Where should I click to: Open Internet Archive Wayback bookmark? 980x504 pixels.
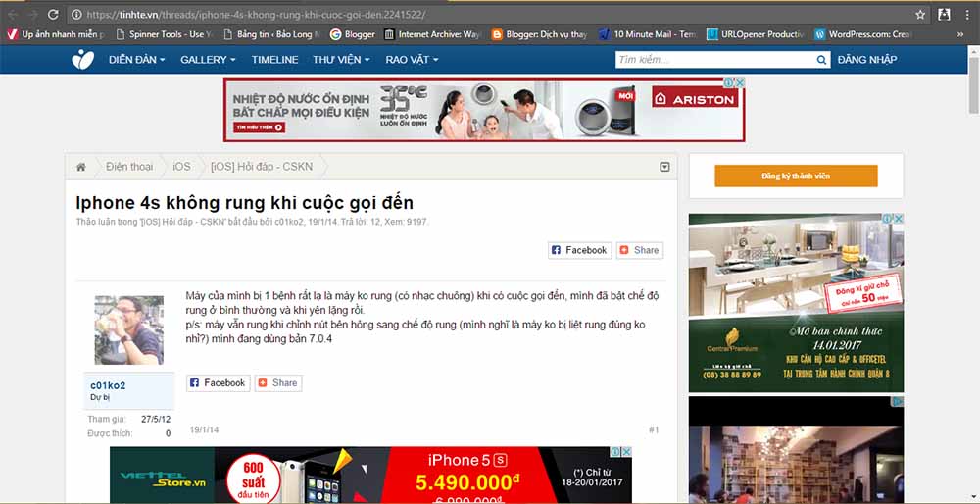click(434, 34)
